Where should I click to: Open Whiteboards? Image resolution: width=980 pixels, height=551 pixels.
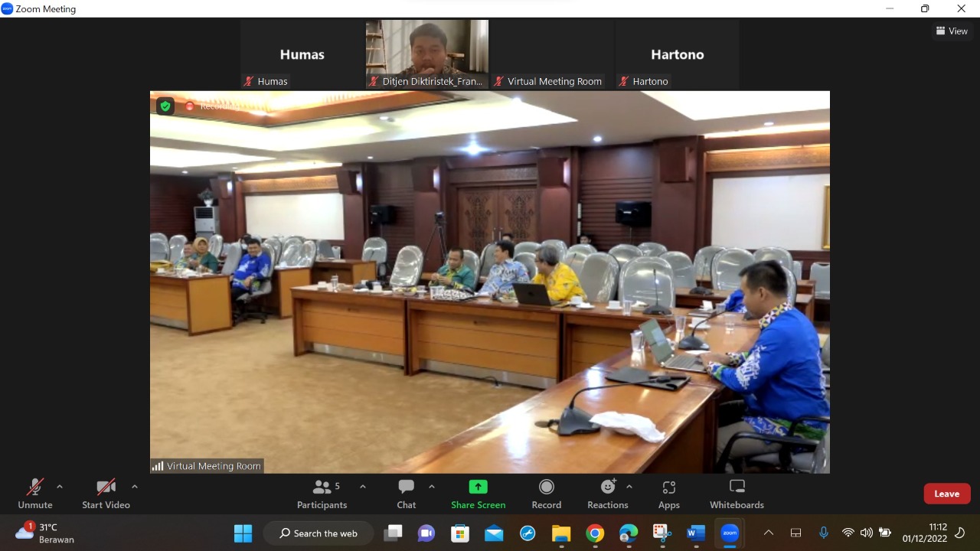pos(737,494)
